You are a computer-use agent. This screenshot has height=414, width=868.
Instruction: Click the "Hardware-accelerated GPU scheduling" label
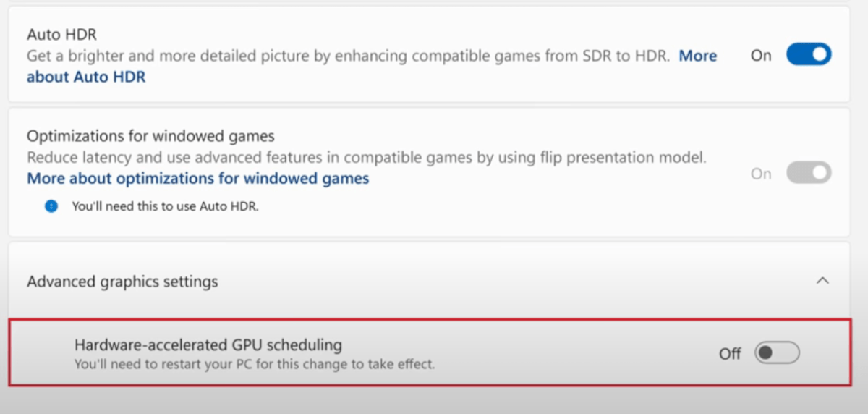coord(208,345)
